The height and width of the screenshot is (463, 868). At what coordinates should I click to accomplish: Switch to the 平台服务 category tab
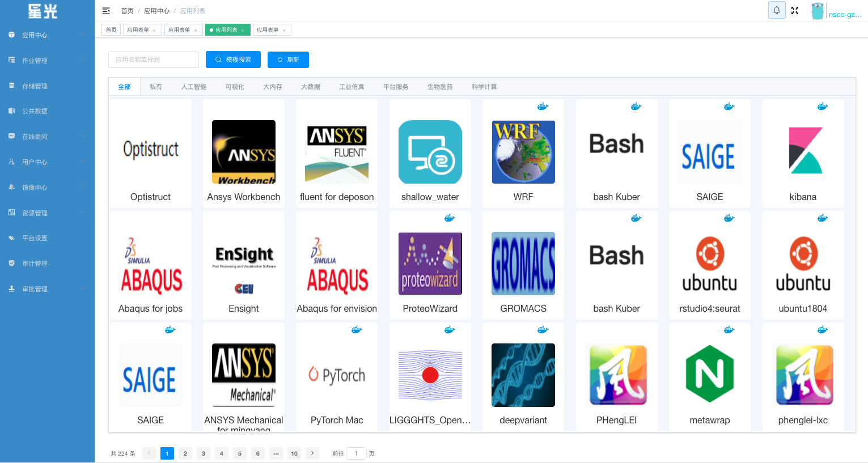(396, 87)
